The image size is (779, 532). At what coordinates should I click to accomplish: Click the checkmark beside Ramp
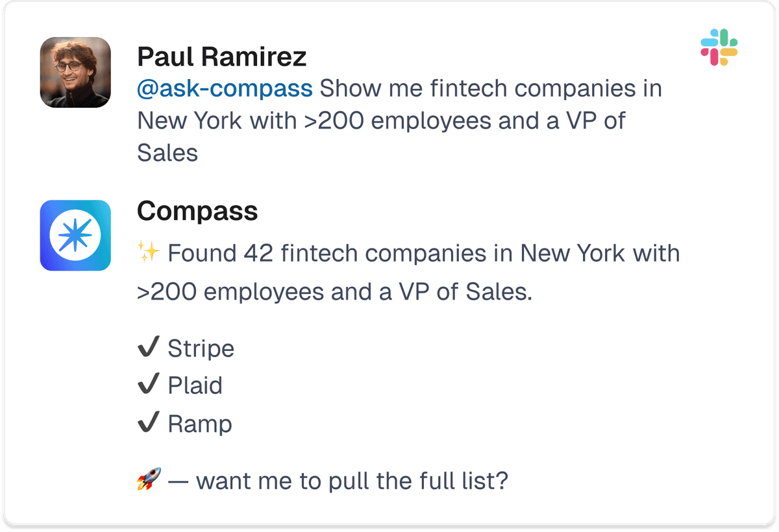click(x=149, y=424)
